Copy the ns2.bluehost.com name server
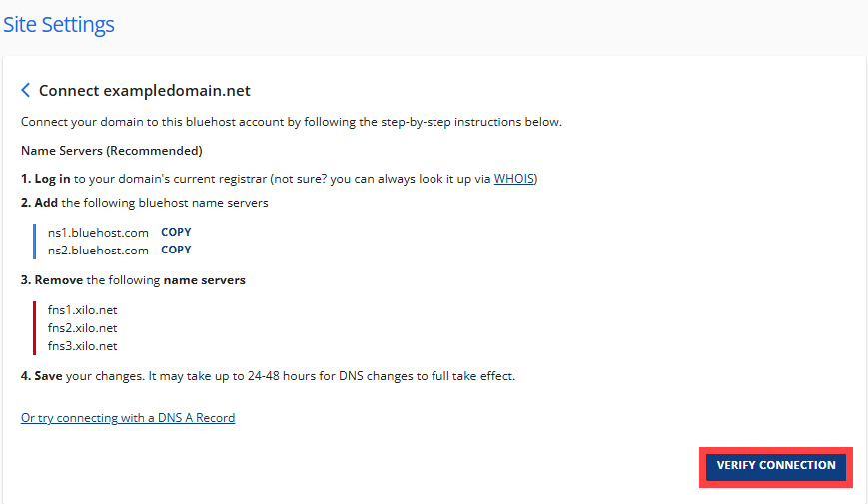 [176, 251]
